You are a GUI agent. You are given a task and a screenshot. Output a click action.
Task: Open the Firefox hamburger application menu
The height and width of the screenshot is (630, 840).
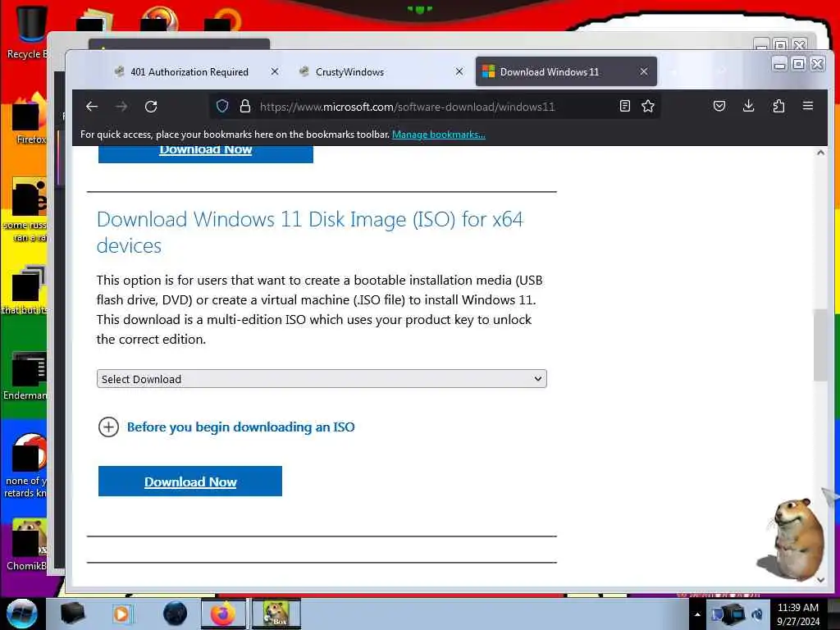tap(808, 106)
